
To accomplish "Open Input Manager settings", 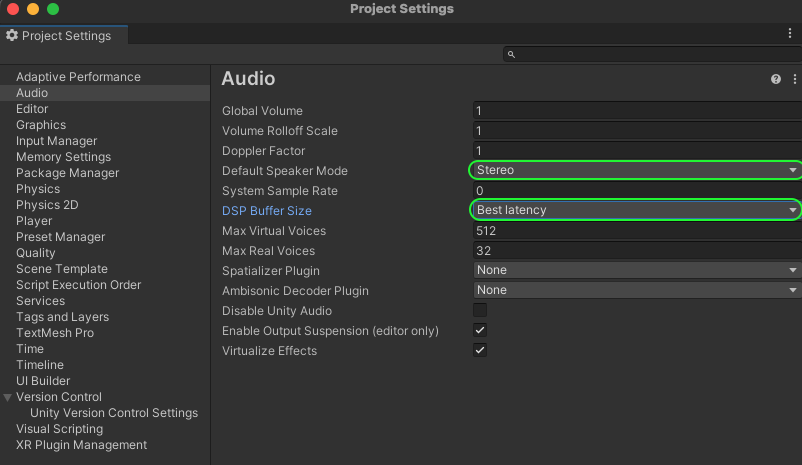I will pos(56,141).
